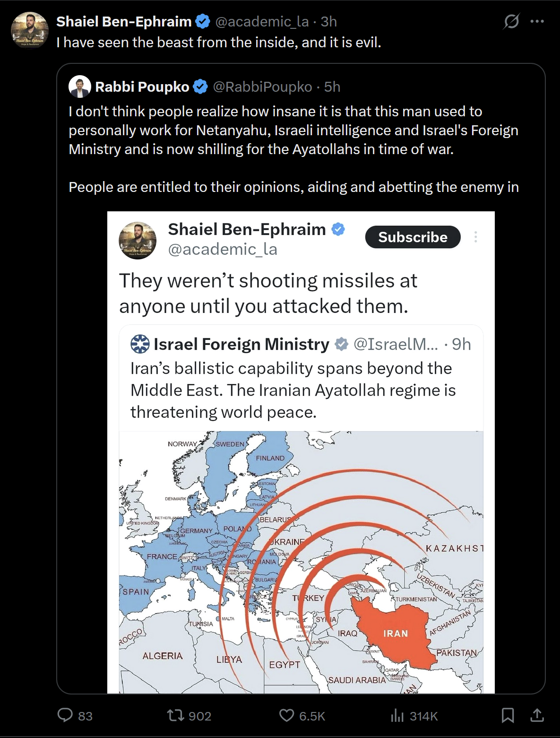Click the Rabbi Poupko display name
The image size is (560, 738).
pos(142,87)
